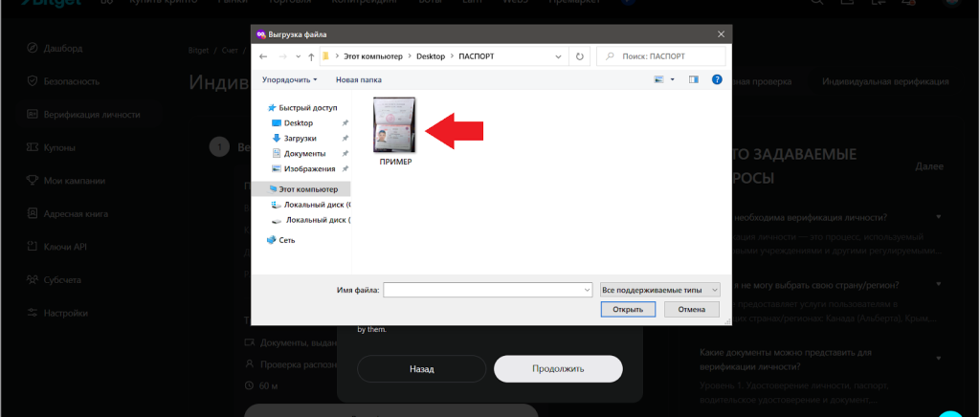Image resolution: width=980 pixels, height=417 pixels.
Task: Click the change view icon
Action: tap(659, 79)
